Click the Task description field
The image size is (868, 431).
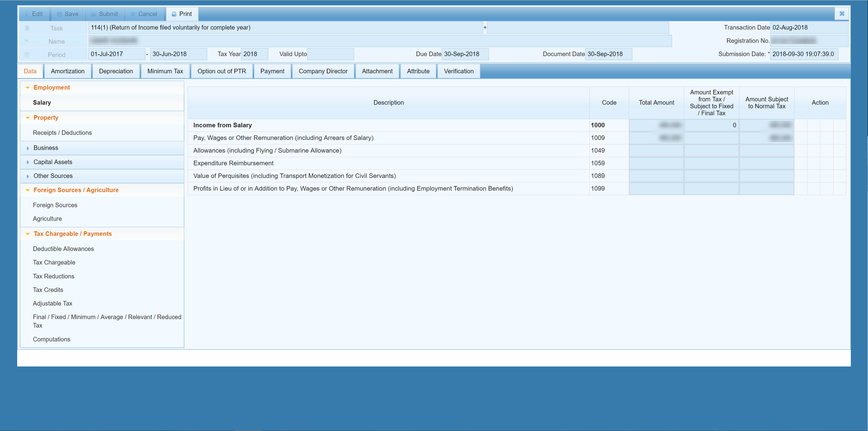click(285, 28)
